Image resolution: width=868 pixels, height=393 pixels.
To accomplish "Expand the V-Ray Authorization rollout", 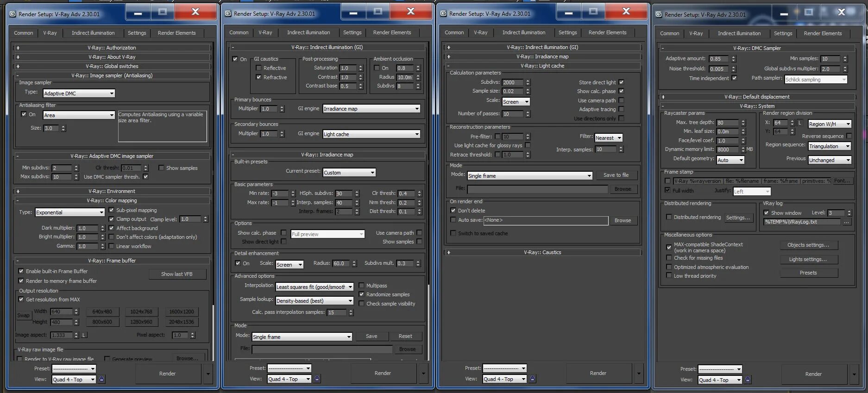I will tap(111, 48).
